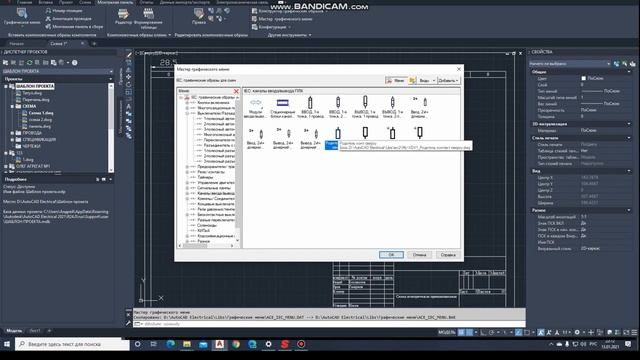640x360 pixels.
Task: Click the Меню button in dialog toolbar
Action: (396, 80)
